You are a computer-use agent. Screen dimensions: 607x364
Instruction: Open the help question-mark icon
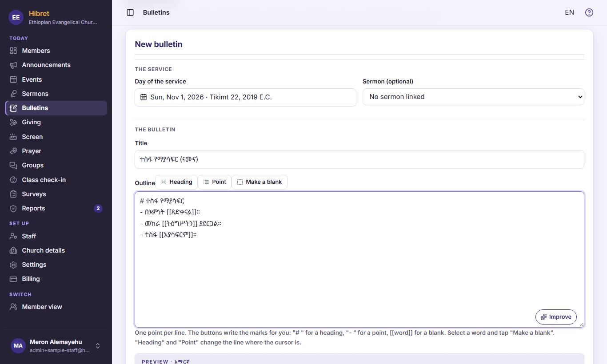(589, 12)
